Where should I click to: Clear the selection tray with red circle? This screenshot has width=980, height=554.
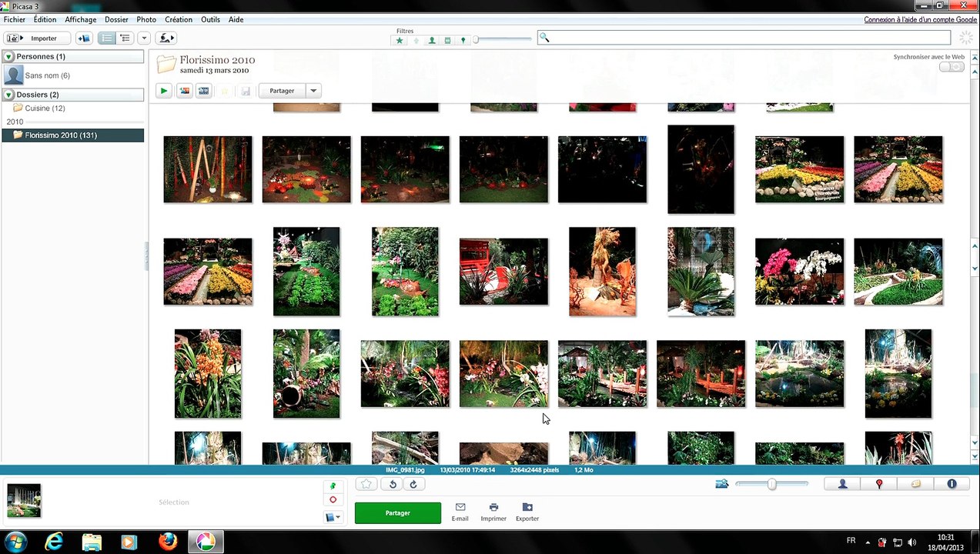(x=333, y=500)
